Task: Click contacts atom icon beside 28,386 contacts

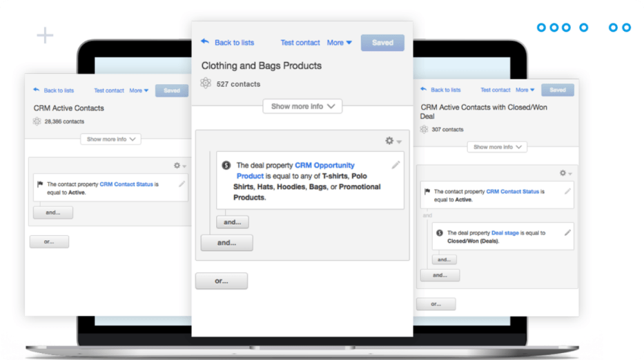Action: (37, 121)
